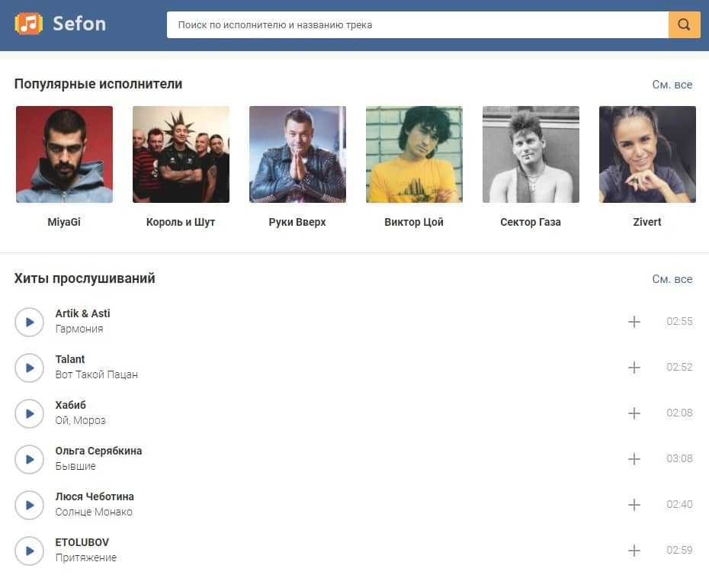Click plus icon beside Притяжение
Viewport: 709px width, 588px height.
coord(634,551)
